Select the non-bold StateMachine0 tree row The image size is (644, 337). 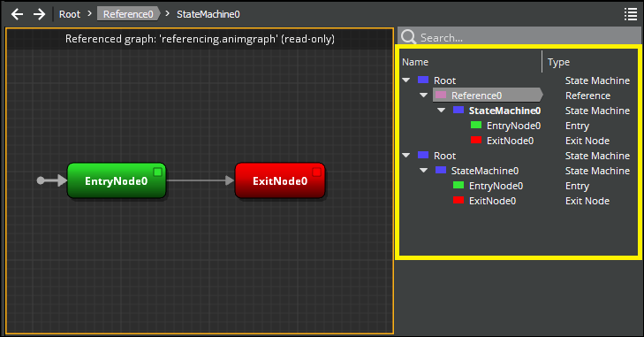(x=485, y=171)
